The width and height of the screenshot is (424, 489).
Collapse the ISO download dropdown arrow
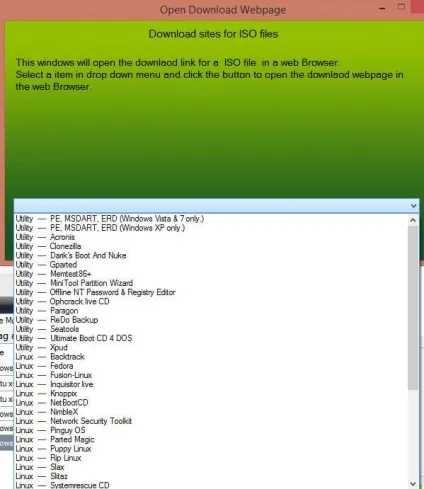[x=413, y=206]
